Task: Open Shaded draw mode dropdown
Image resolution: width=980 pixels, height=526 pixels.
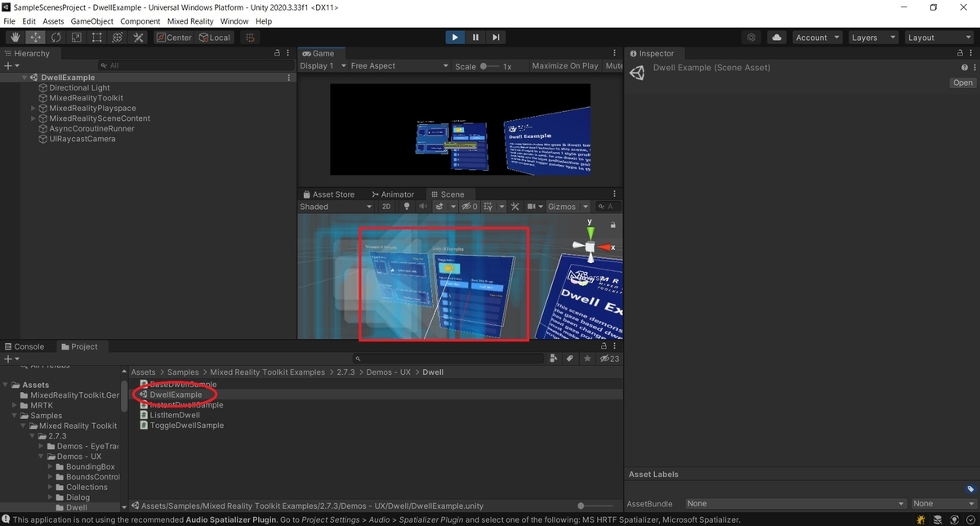Action: pos(336,207)
